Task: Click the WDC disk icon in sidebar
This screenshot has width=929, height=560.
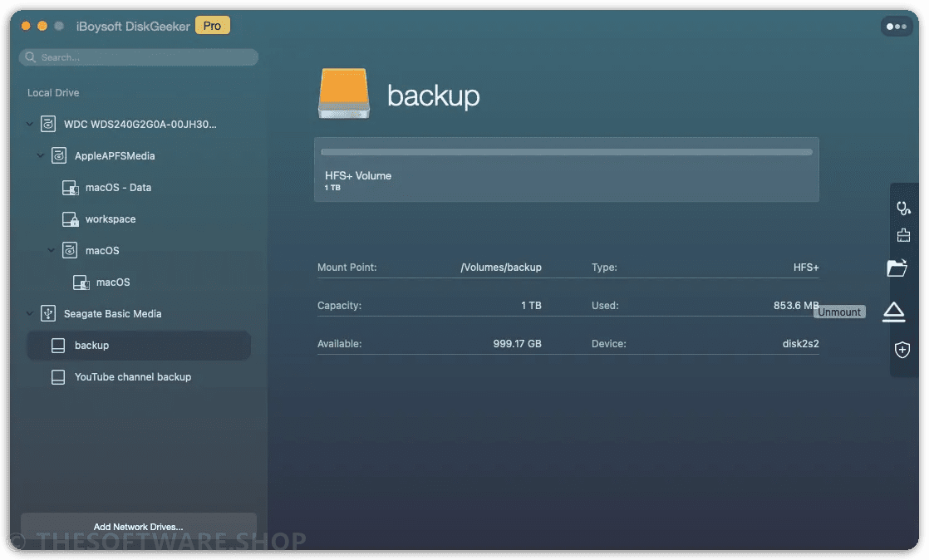Action: [48, 124]
